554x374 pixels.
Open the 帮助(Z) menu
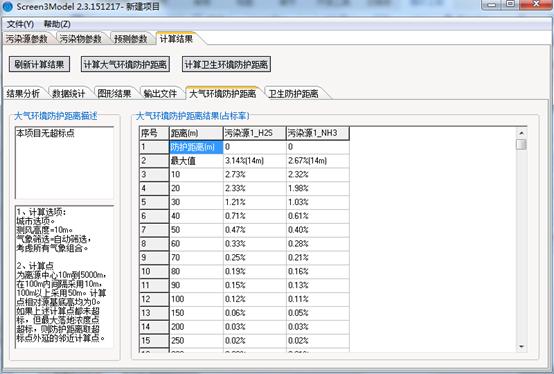pos(57,24)
